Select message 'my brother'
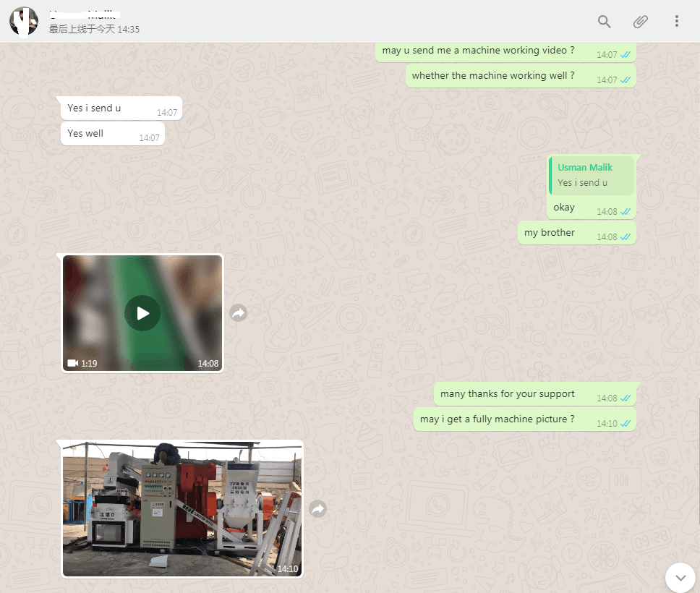 point(577,233)
